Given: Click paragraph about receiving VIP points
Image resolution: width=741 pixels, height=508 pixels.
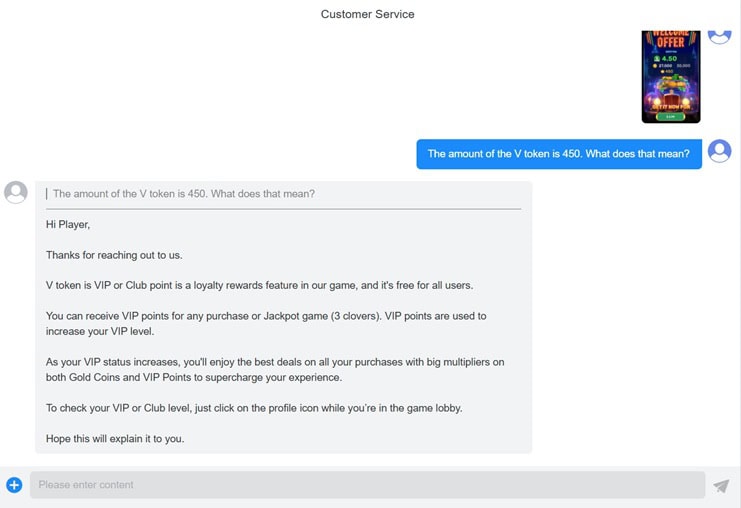Looking at the screenshot, I should pyautogui.click(x=266, y=323).
